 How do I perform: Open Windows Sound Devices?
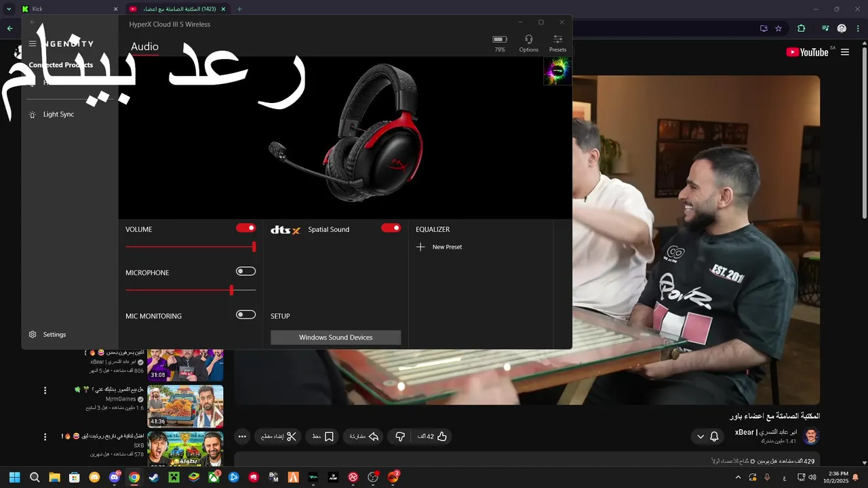tap(336, 338)
